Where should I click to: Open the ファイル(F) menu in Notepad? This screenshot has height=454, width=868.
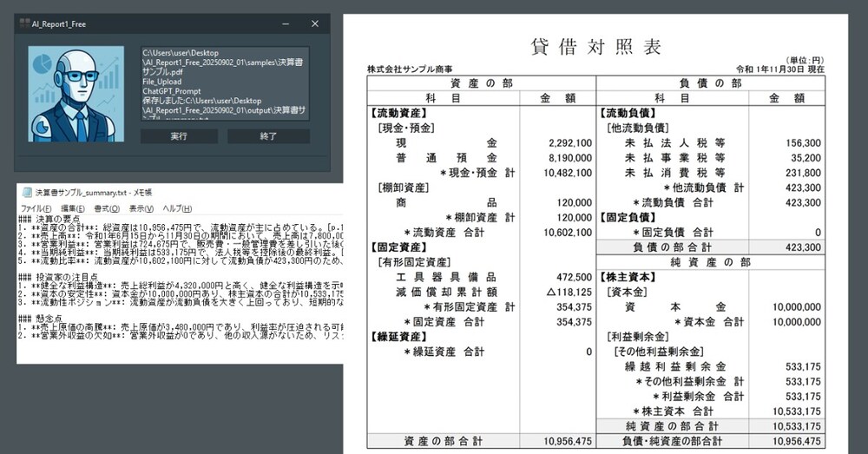click(x=36, y=208)
